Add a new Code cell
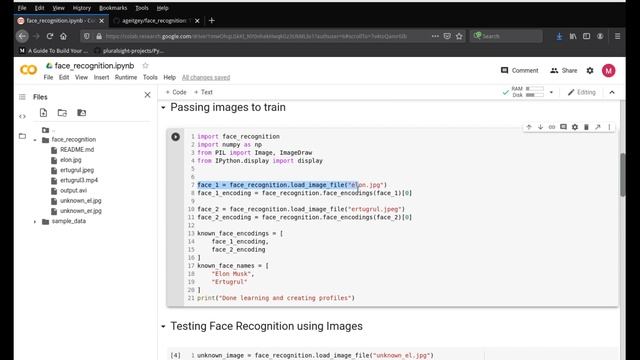This screenshot has width=640, height=360. [176, 92]
